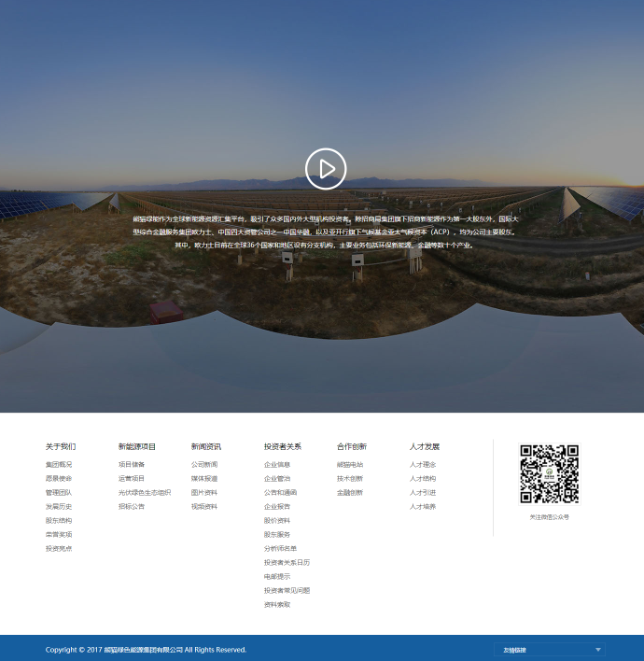Go to the 人才引进 page
Viewport: 644px width, 661px height.
click(x=423, y=492)
